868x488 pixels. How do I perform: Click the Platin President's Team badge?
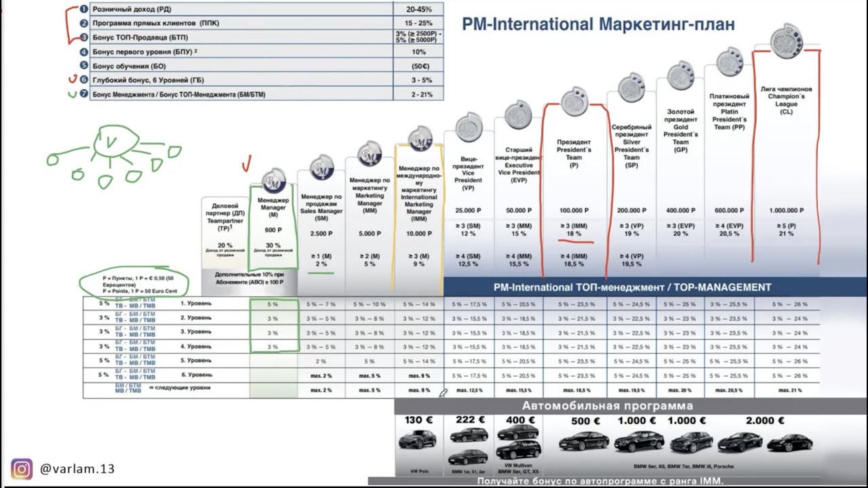click(729, 62)
